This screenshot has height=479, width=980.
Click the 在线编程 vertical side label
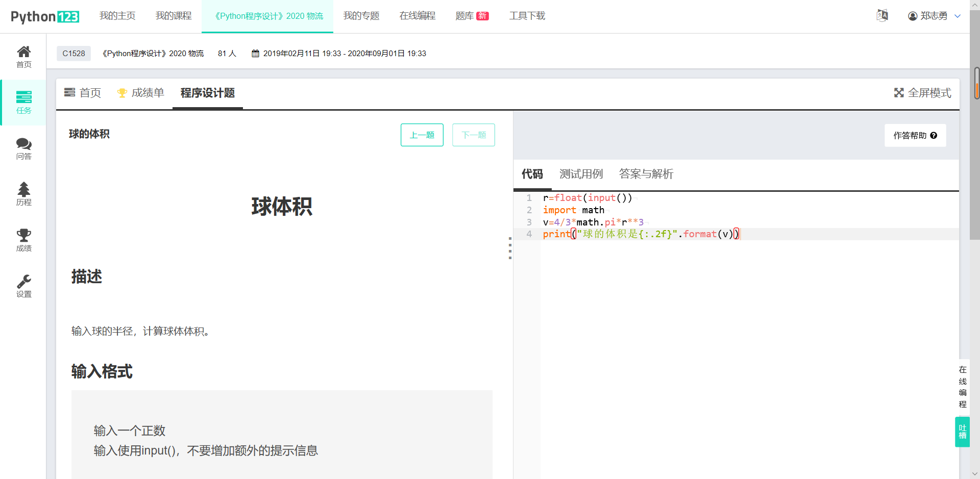[963, 387]
